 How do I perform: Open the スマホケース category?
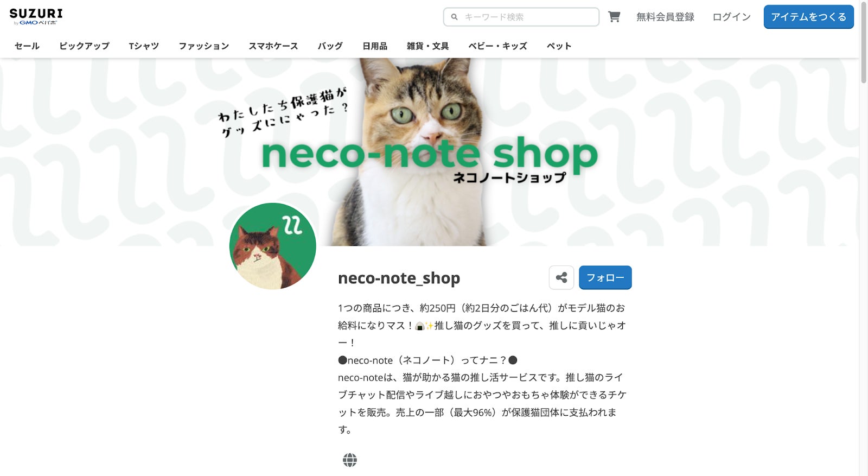(273, 46)
